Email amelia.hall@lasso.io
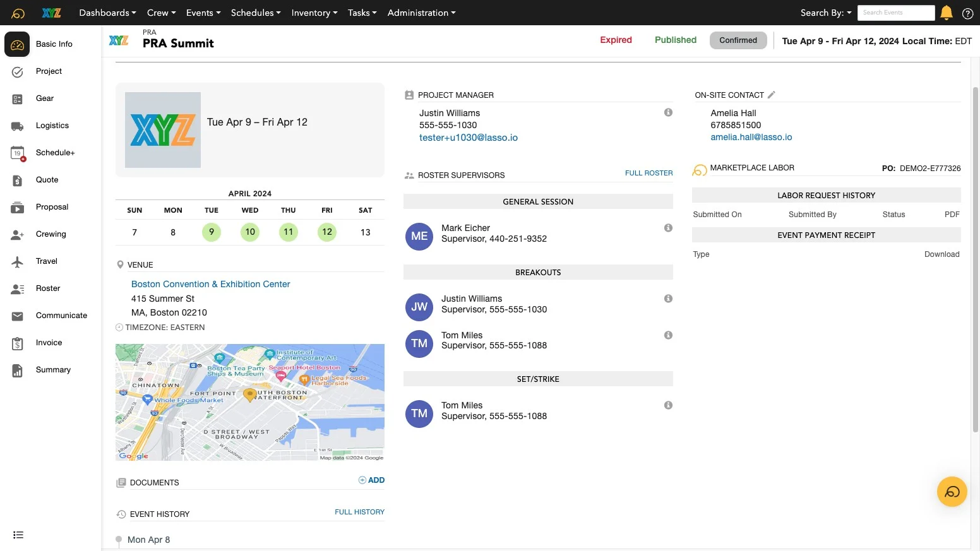980x551 pixels. pos(751,137)
